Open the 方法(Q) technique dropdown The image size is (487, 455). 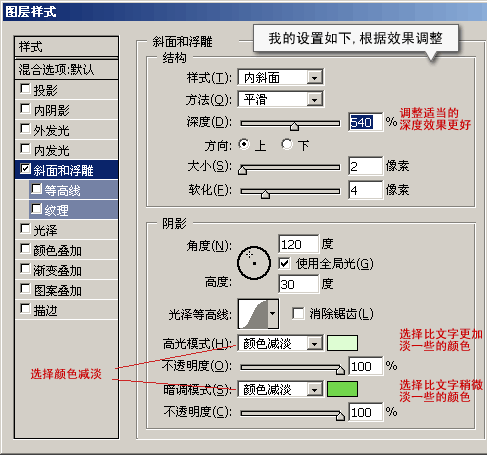click(x=314, y=99)
